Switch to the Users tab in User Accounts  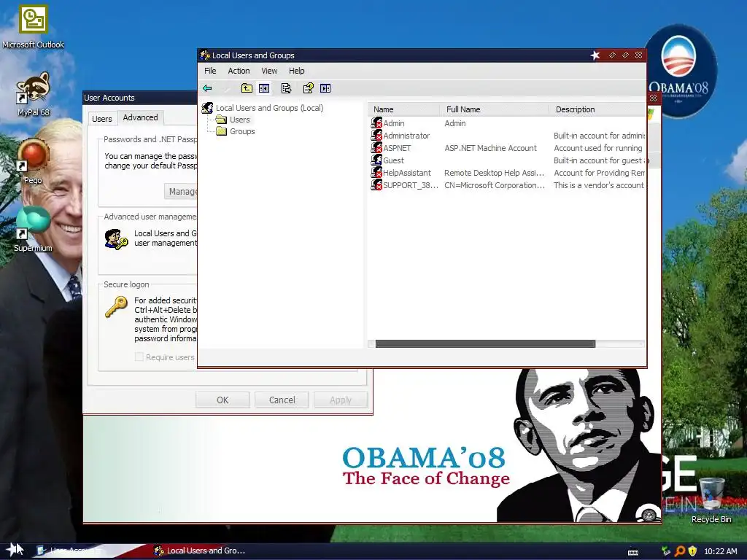point(102,119)
